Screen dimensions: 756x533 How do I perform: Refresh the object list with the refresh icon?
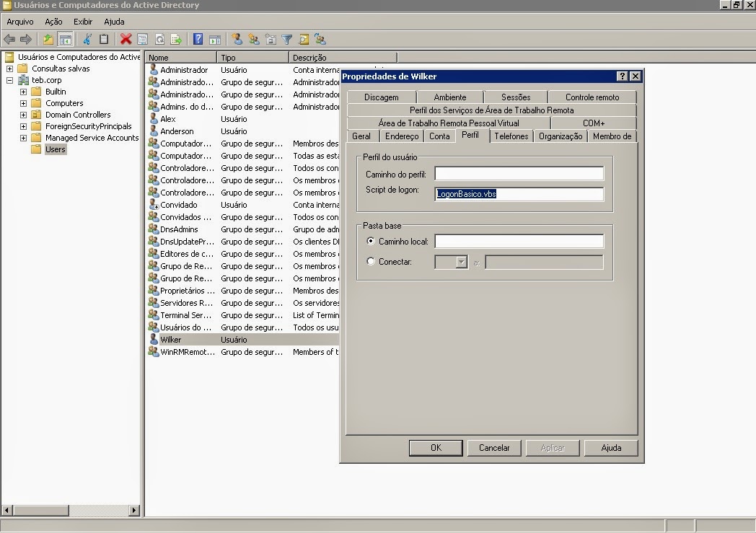coord(159,39)
